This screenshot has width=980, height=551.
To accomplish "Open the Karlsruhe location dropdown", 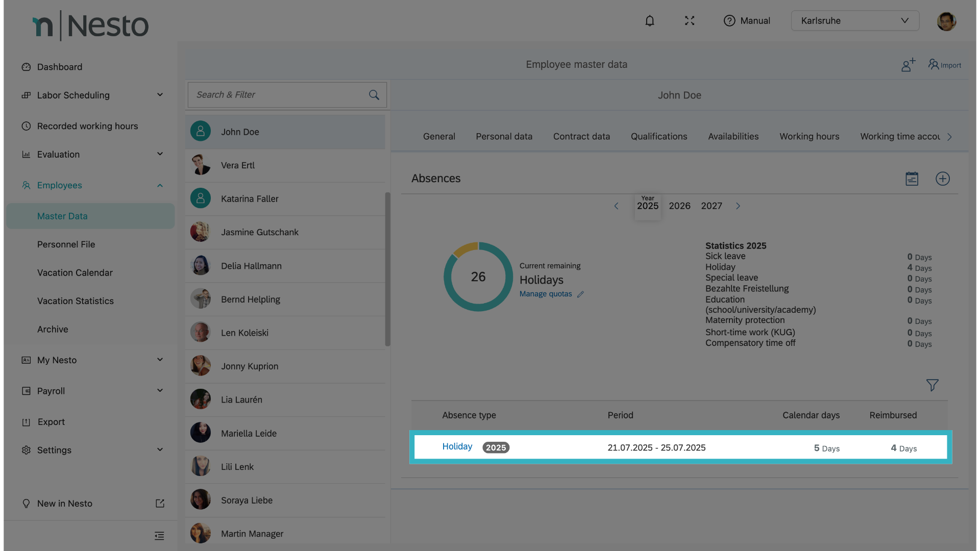I will [855, 21].
